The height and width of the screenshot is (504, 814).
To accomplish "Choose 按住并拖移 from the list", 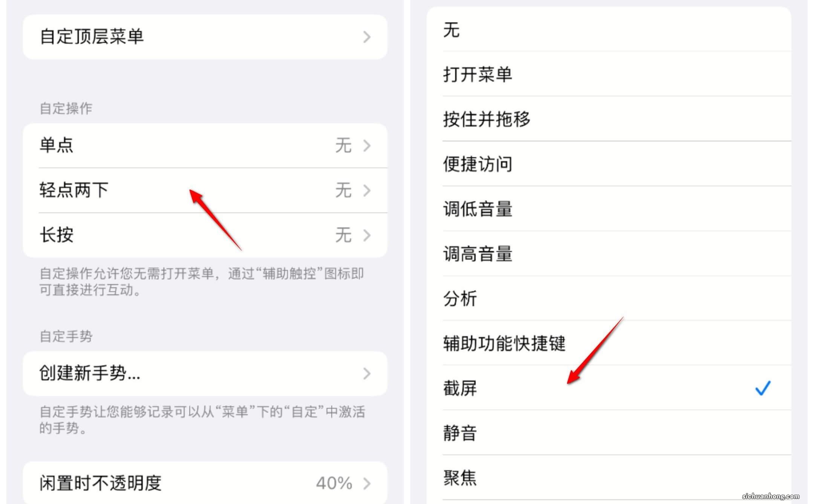I will pos(609,119).
